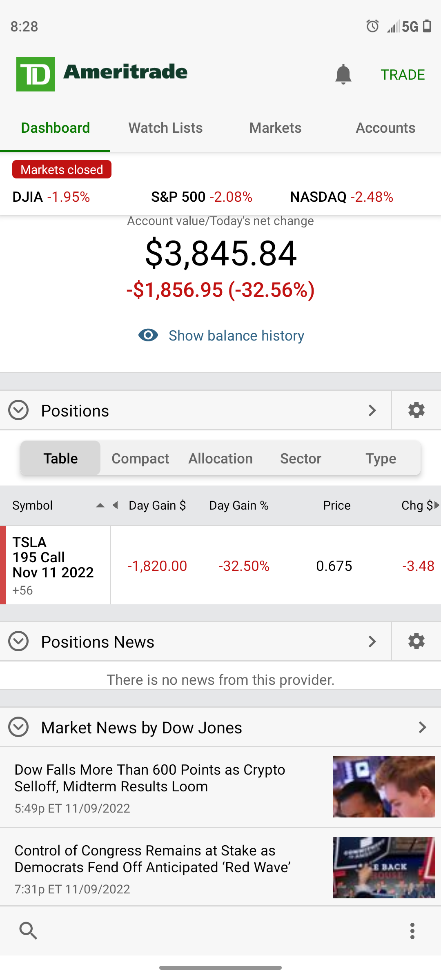Open the three-dot overflow menu
441x980 pixels.
pyautogui.click(x=412, y=931)
